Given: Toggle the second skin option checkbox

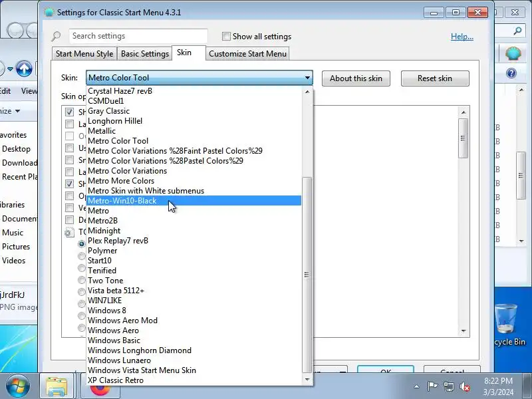Looking at the screenshot, I should coord(70,124).
